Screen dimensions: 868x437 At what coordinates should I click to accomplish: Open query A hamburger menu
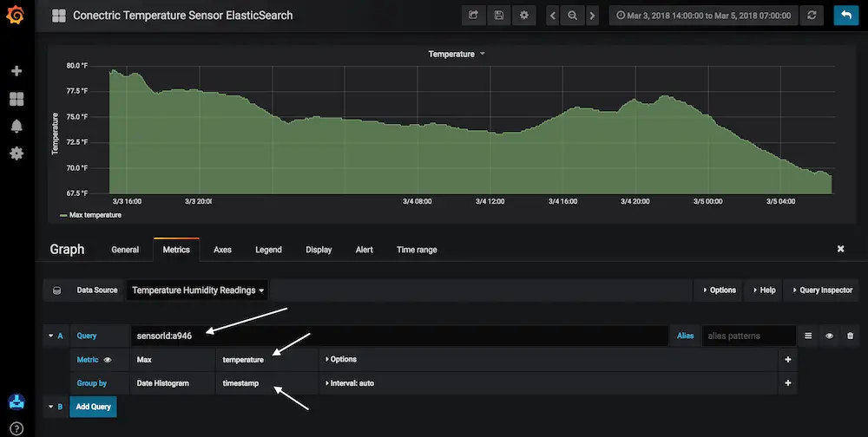pyautogui.click(x=808, y=336)
